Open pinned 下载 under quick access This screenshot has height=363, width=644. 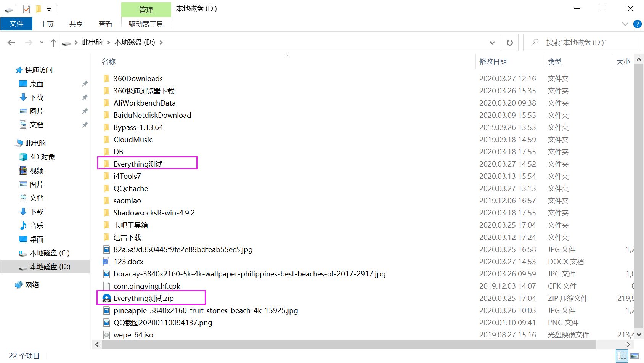pyautogui.click(x=37, y=98)
